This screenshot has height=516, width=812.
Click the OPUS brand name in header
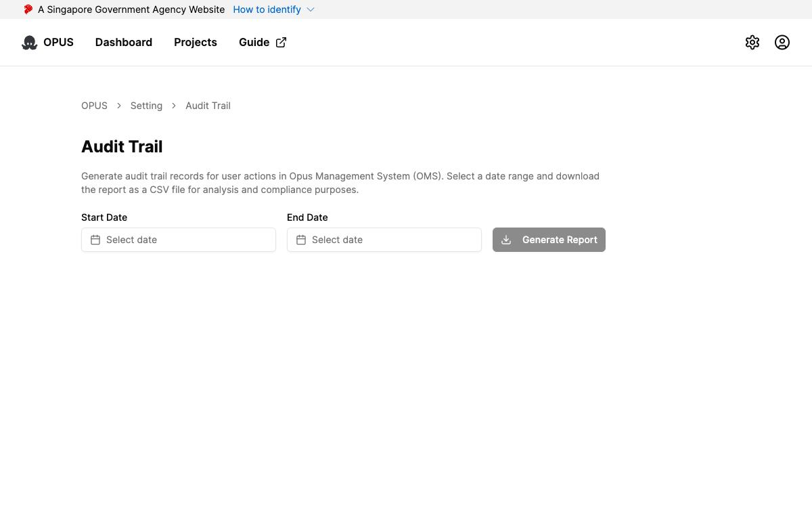point(58,42)
